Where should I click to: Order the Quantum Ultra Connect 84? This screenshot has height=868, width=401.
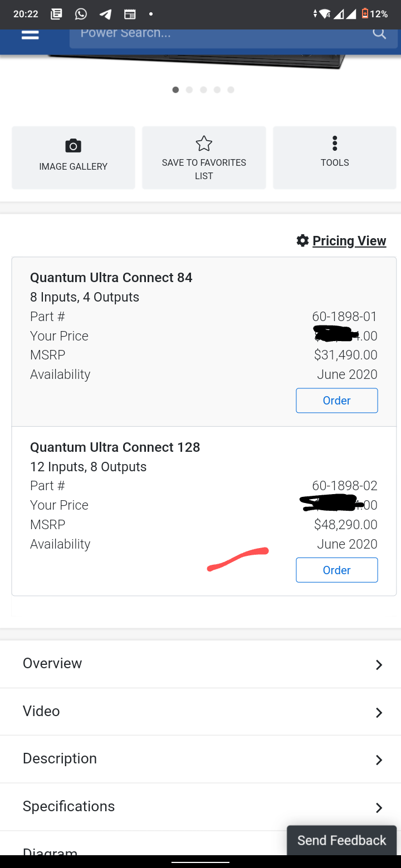coord(337,401)
